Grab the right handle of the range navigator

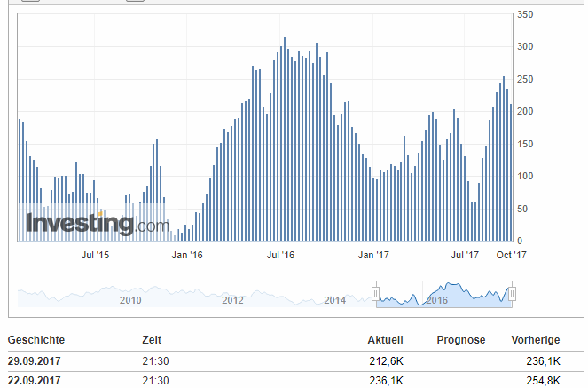[512, 294]
